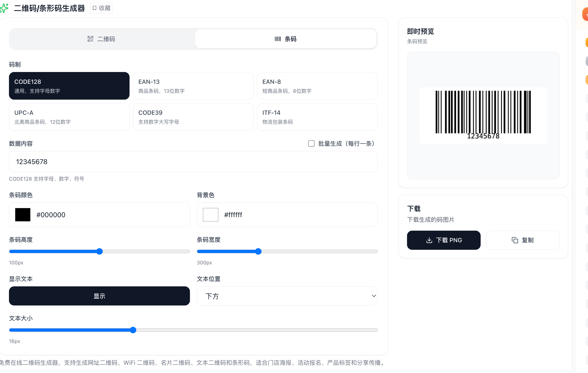Click the 下载 PNG button

coord(444,240)
